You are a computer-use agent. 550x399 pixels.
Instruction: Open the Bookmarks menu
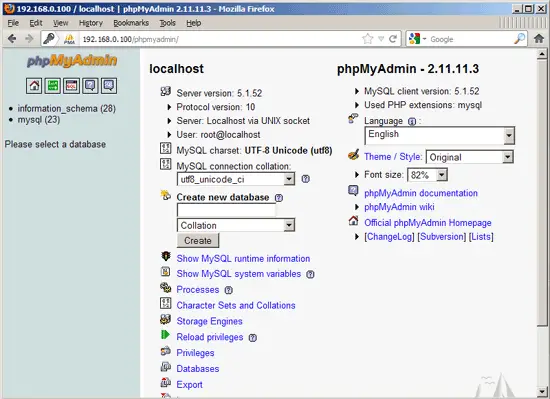(131, 23)
